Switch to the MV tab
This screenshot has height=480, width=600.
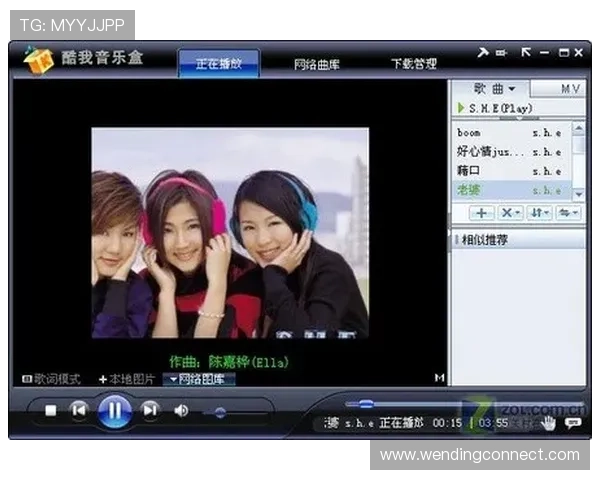pos(570,89)
